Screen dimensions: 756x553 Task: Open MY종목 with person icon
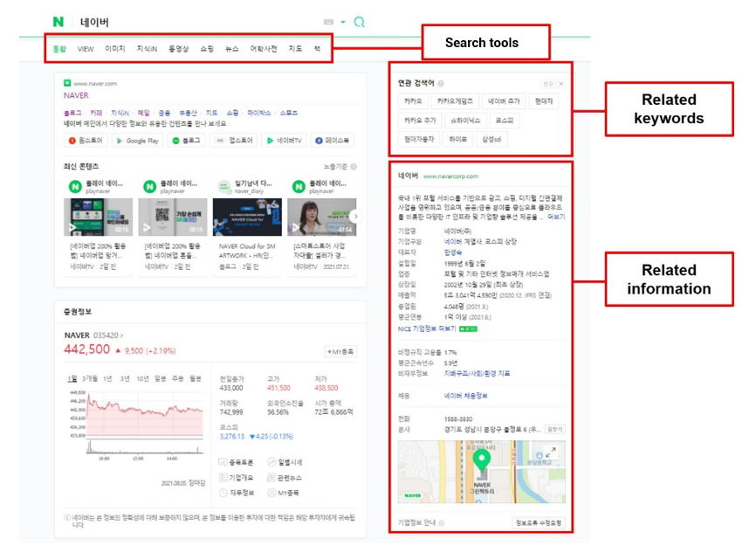pos(283,493)
